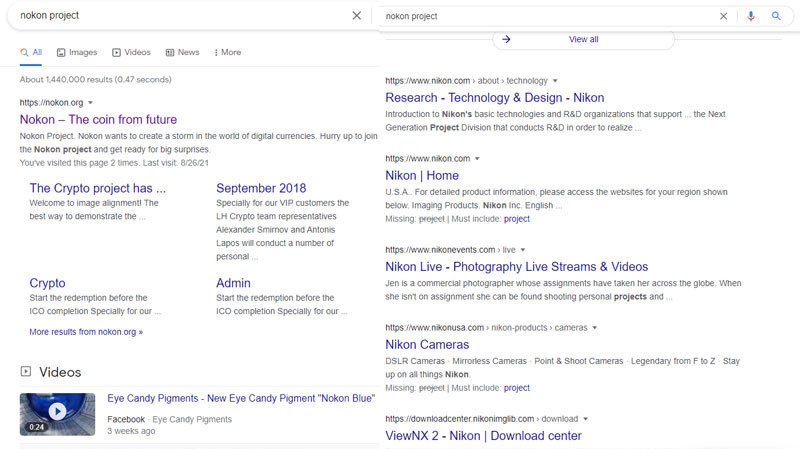Open 'Nikon Live - Photography Live Streams & Videos'

pyautogui.click(x=516, y=267)
